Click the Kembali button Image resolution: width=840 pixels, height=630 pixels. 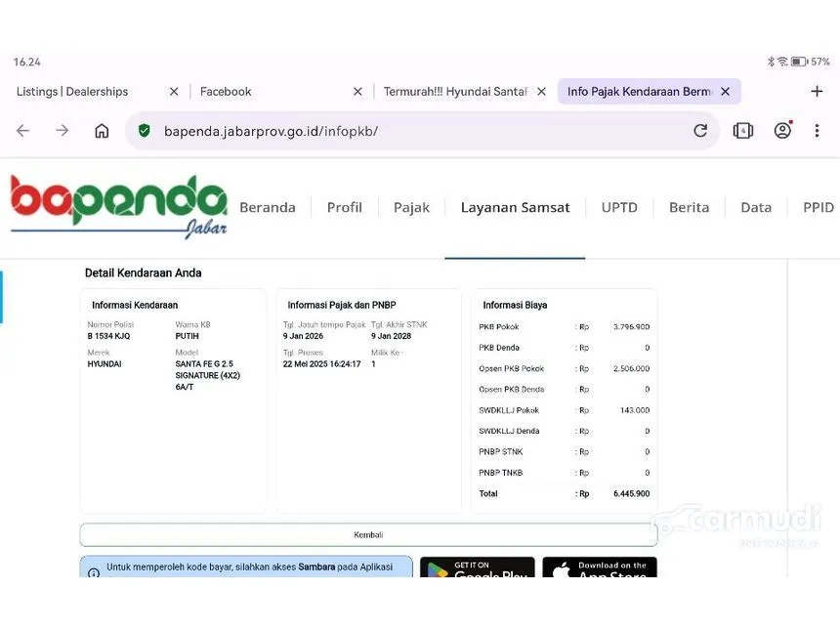368,534
